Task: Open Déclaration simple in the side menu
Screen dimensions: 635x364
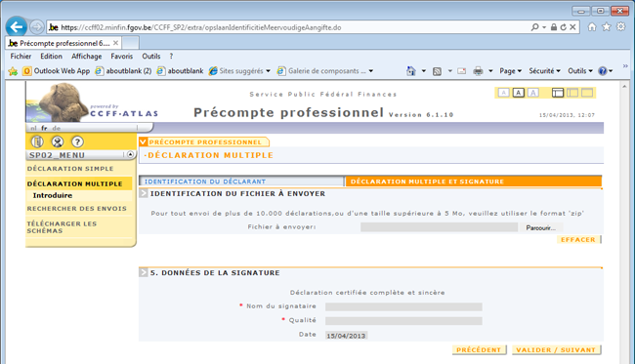Action: [70, 169]
